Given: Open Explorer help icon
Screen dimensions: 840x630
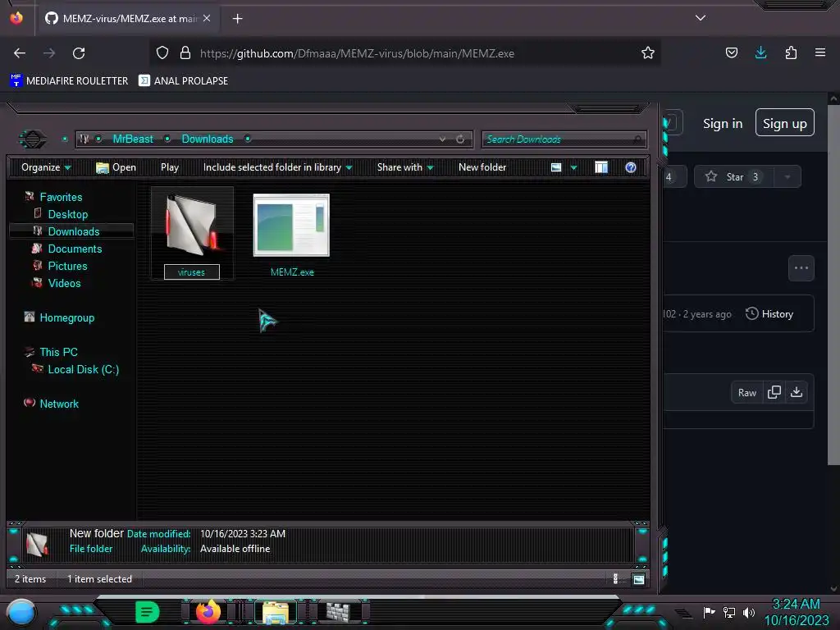Looking at the screenshot, I should (x=631, y=167).
